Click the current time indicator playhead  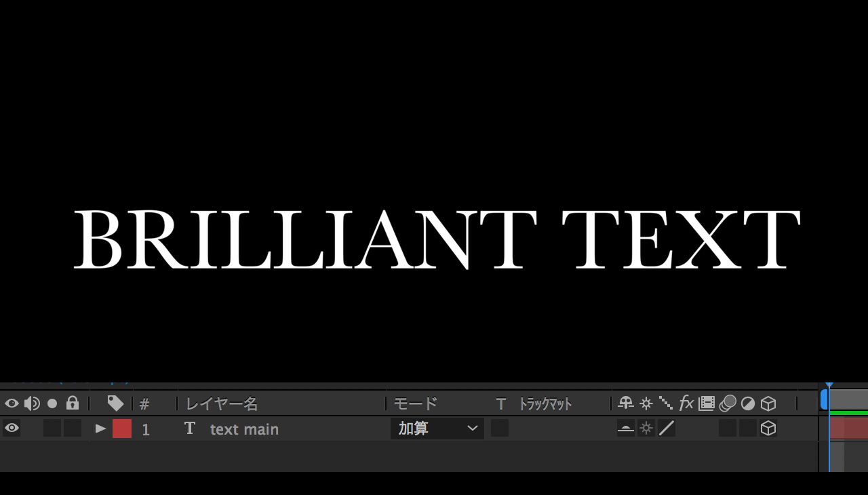point(829,386)
